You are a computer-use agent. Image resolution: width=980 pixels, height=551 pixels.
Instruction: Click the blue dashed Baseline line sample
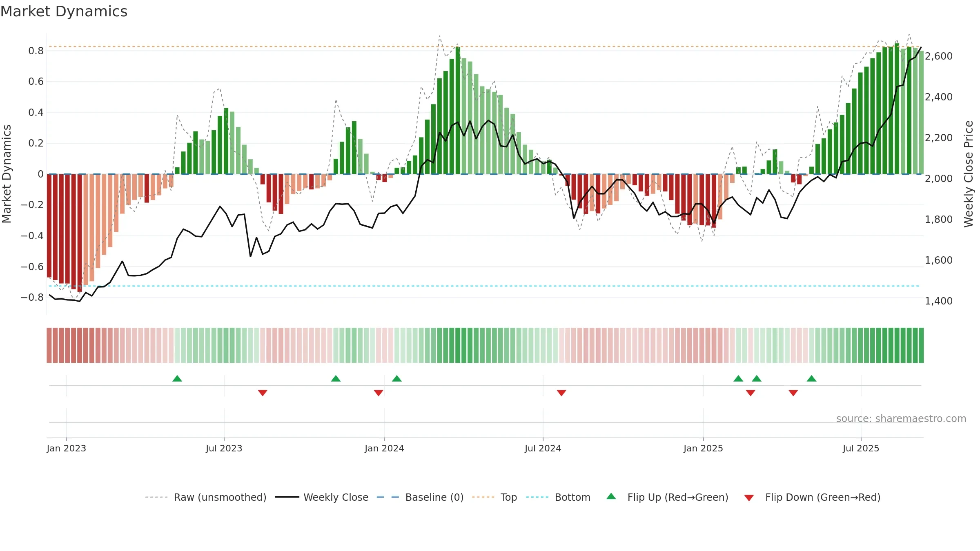point(388,497)
